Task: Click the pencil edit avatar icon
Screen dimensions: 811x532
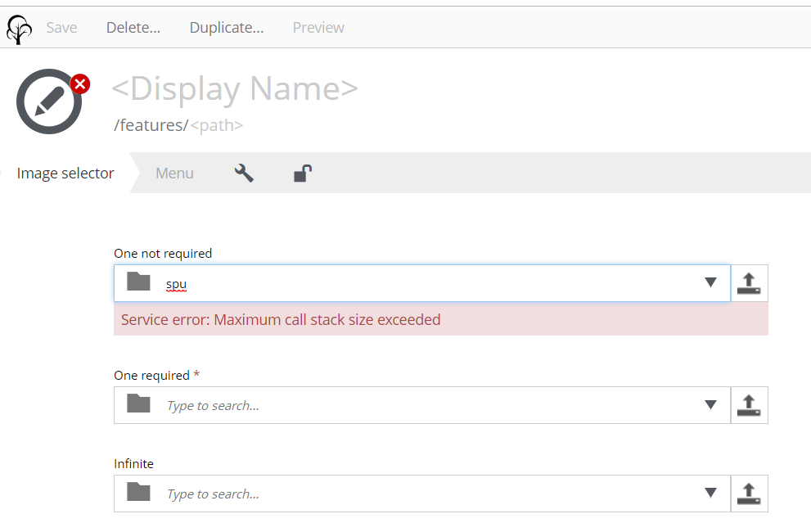Action: coord(47,100)
